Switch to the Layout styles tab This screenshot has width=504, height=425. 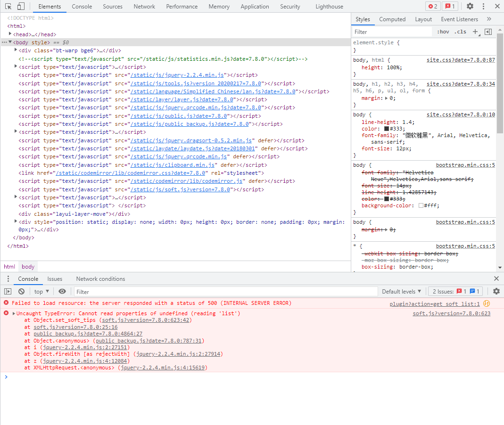point(423,19)
